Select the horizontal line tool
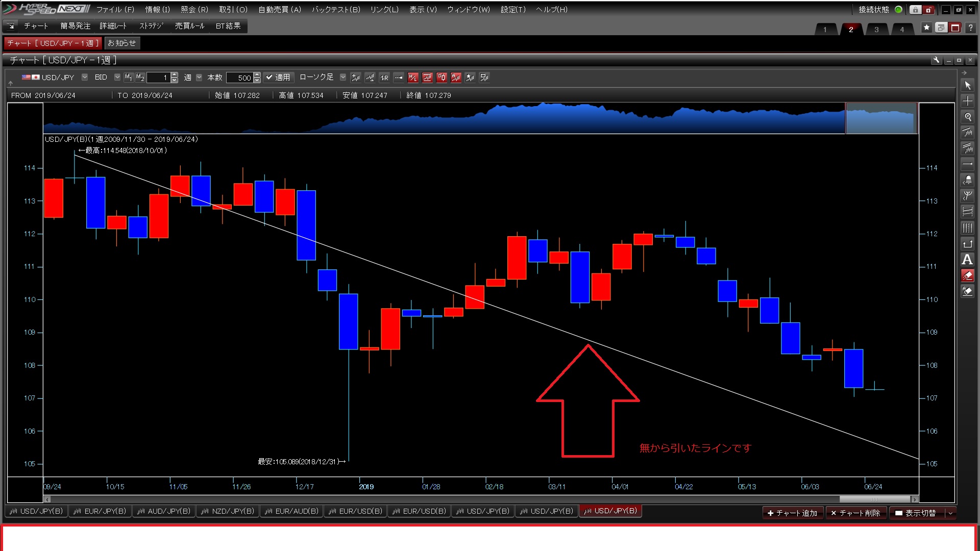This screenshot has height=551, width=980. click(967, 164)
